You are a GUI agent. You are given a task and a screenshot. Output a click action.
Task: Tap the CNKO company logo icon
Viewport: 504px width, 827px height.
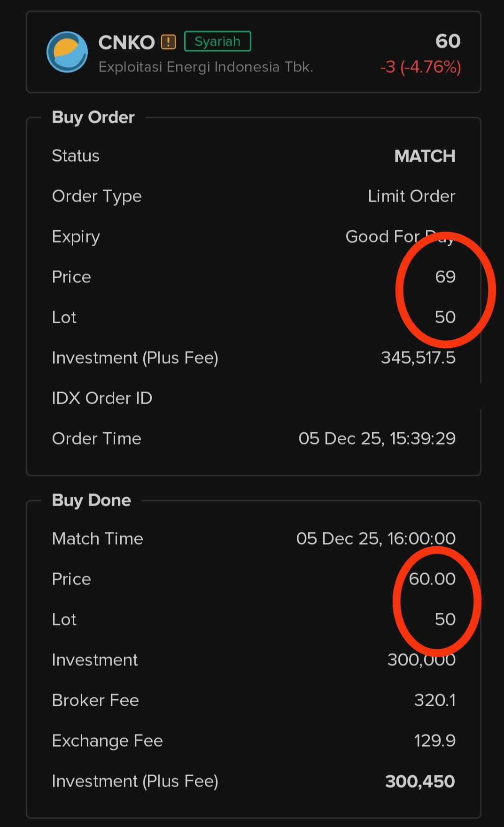click(x=67, y=52)
